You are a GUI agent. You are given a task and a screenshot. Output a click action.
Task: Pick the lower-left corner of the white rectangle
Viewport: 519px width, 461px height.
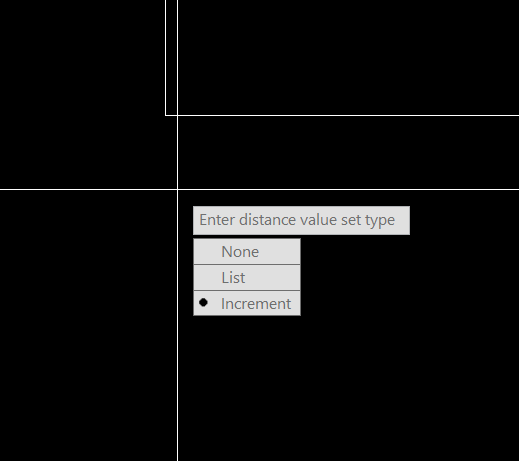click(x=166, y=115)
